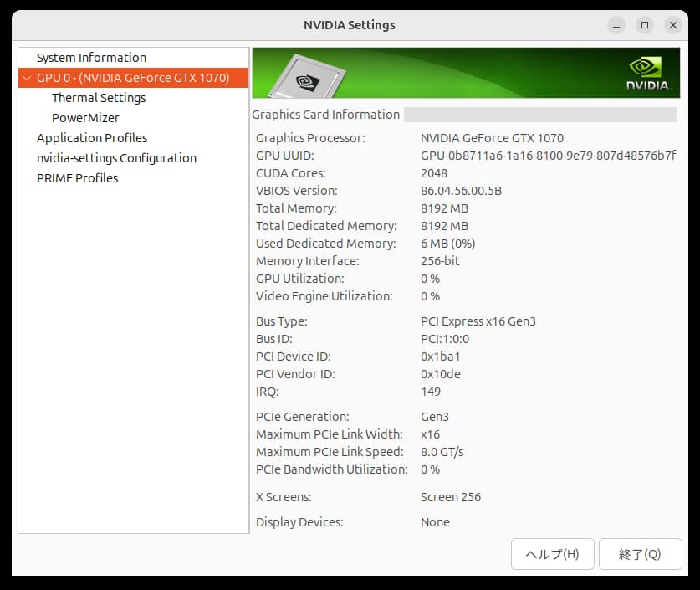Click the VBIOS Version value 86.04.56.00.5B
Image resolution: width=700 pixels, height=590 pixels.
click(461, 191)
